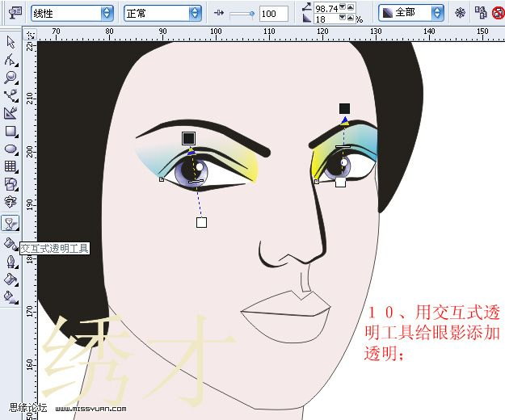Click the ruler origin corner box
Screen dimensions: 505x420
pyautogui.click(x=30, y=34)
